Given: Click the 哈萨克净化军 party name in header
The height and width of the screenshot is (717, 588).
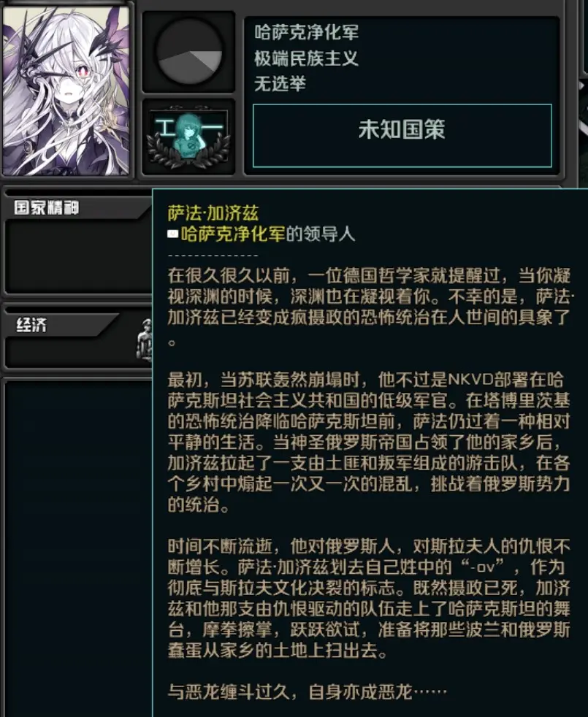Looking at the screenshot, I should pyautogui.click(x=307, y=32).
